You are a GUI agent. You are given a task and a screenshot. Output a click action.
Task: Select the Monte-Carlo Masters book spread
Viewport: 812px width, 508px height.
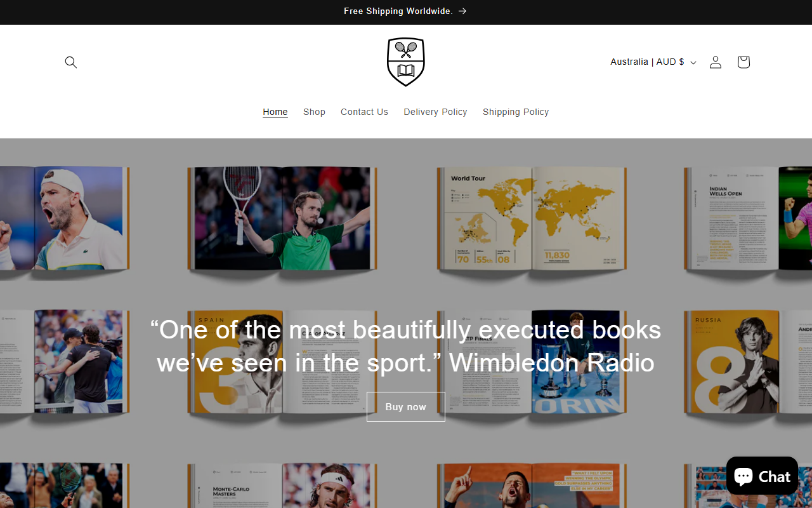click(282, 485)
